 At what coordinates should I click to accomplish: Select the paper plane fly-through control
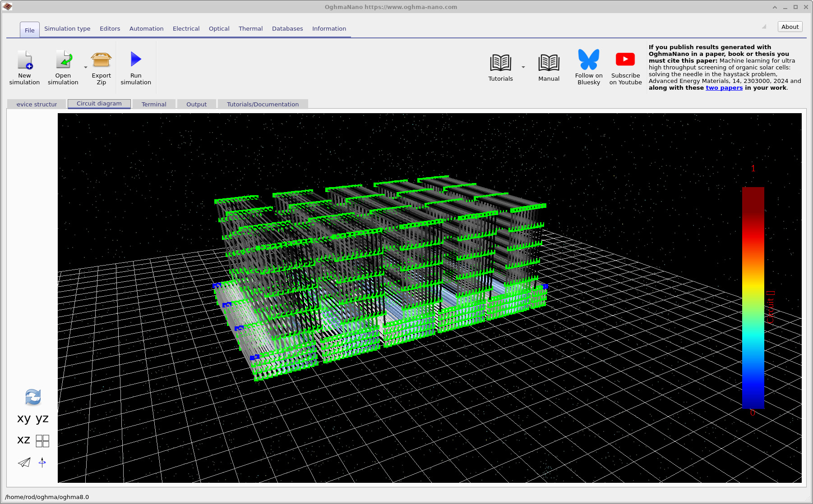click(x=24, y=462)
